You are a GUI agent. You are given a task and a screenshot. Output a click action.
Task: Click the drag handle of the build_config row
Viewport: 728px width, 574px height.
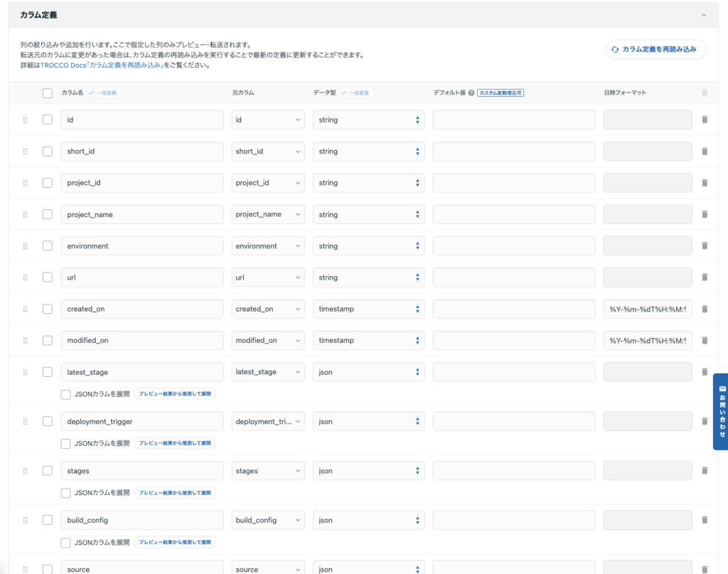pyautogui.click(x=25, y=520)
